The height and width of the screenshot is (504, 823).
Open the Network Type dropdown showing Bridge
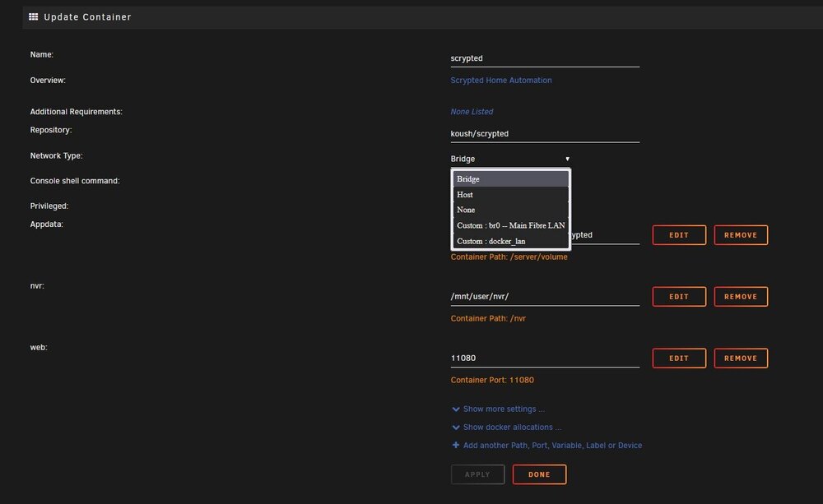pos(510,159)
